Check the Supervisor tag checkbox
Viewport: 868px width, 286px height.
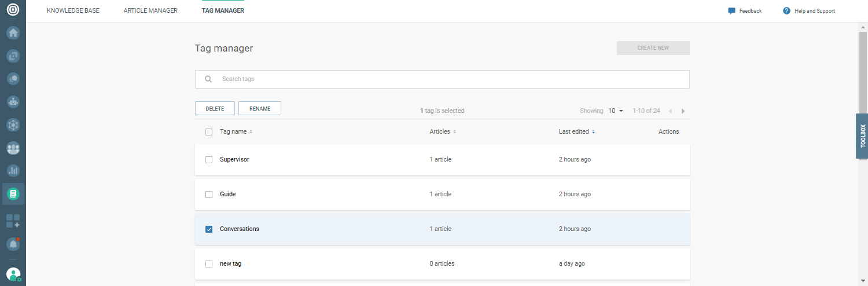pyautogui.click(x=209, y=160)
